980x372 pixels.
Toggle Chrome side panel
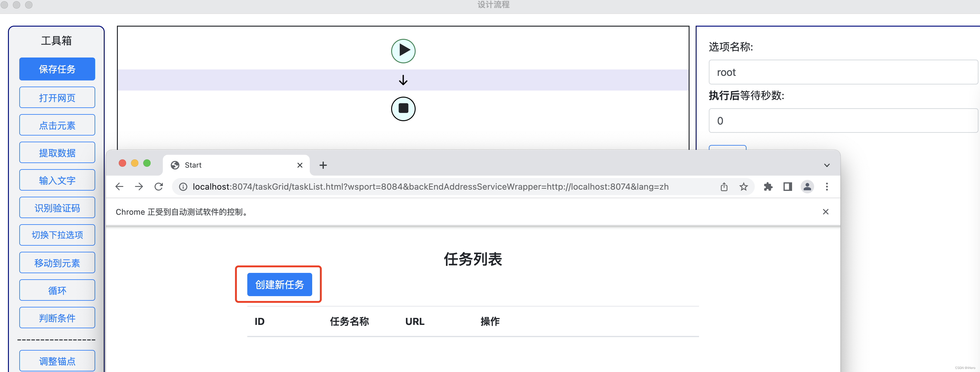[787, 187]
